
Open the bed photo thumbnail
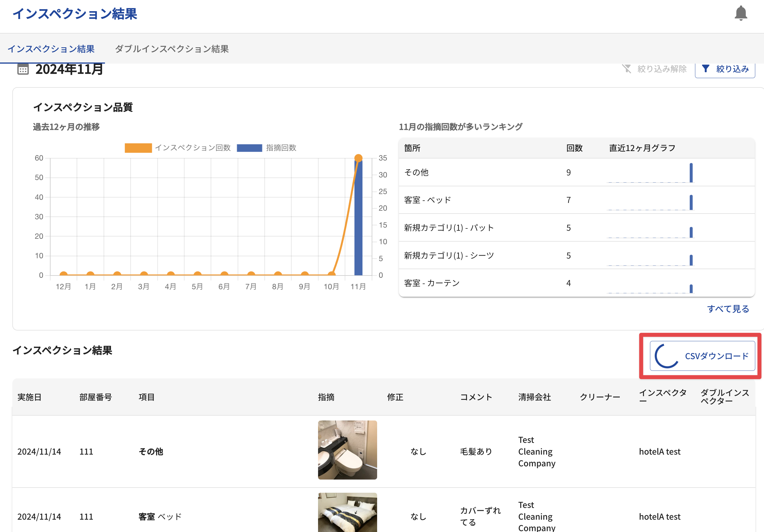coord(347,512)
